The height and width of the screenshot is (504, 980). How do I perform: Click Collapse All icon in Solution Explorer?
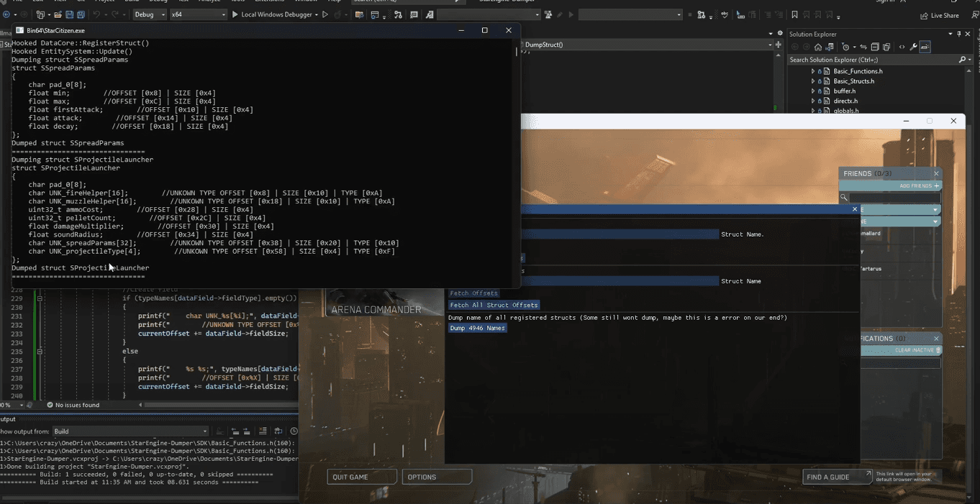tap(876, 47)
